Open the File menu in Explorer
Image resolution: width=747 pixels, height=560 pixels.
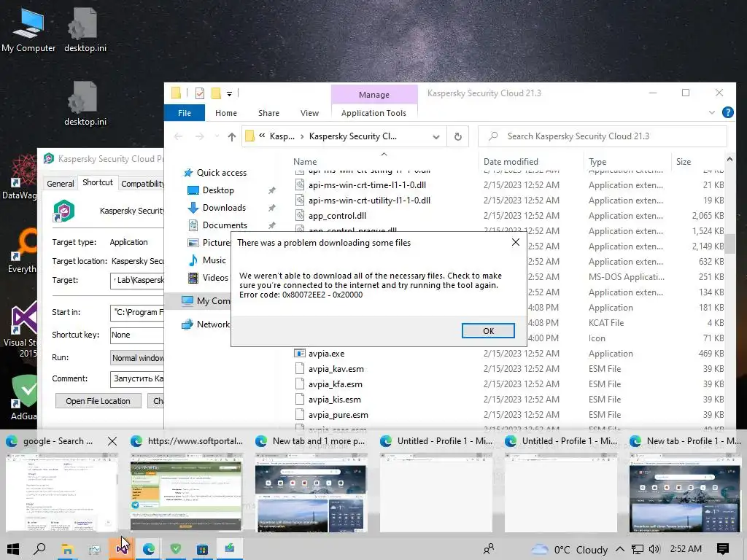(x=185, y=113)
